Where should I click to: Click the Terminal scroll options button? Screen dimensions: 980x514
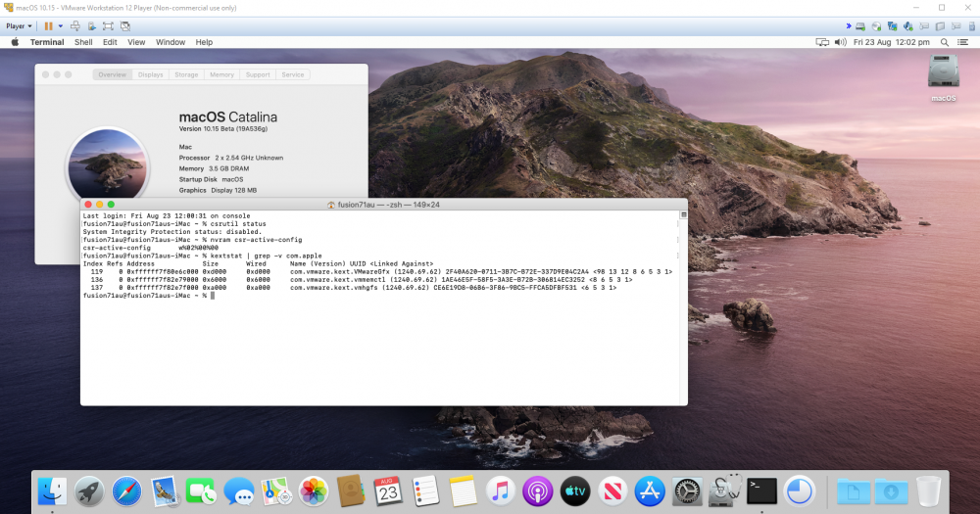683,214
